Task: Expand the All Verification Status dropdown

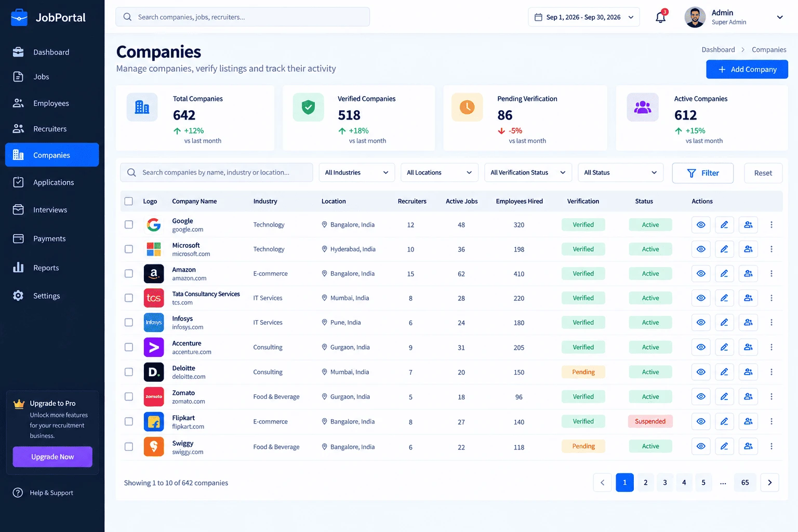Action: [x=528, y=172]
